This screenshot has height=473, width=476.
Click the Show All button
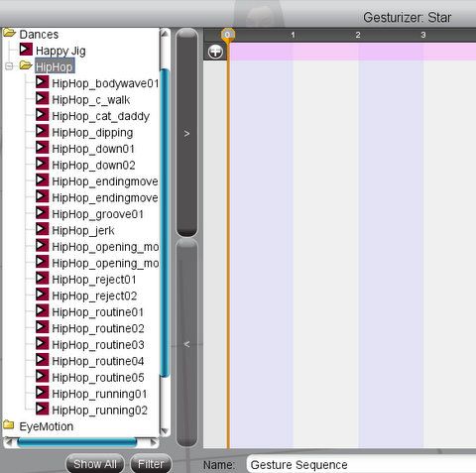pyautogui.click(x=95, y=464)
